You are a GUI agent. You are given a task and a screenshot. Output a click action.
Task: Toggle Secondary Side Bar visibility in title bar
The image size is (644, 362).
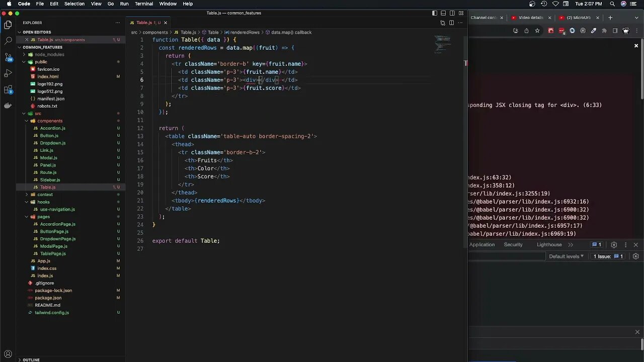tap(452, 13)
